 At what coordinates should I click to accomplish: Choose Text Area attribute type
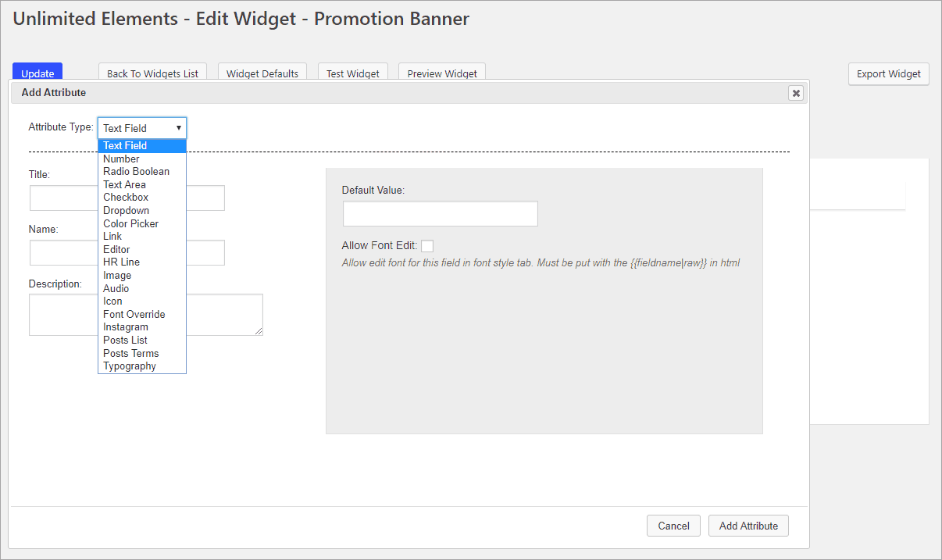pos(142,184)
